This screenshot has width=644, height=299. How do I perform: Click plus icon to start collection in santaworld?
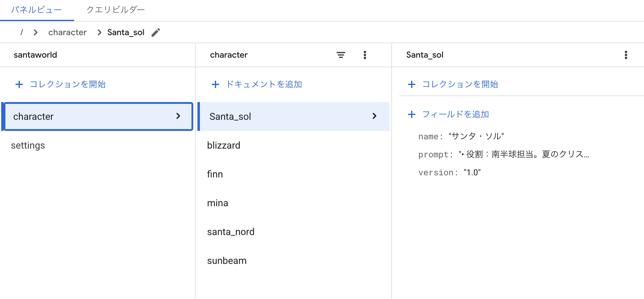pyautogui.click(x=19, y=84)
